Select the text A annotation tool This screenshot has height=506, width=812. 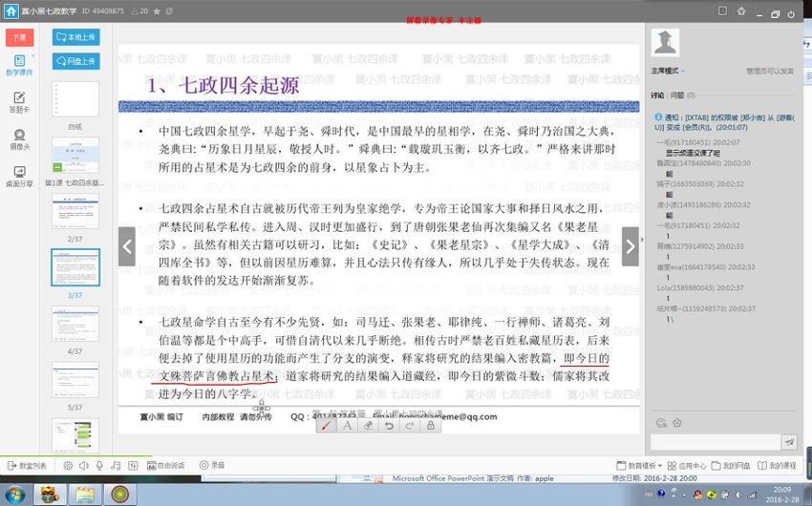coord(347,425)
